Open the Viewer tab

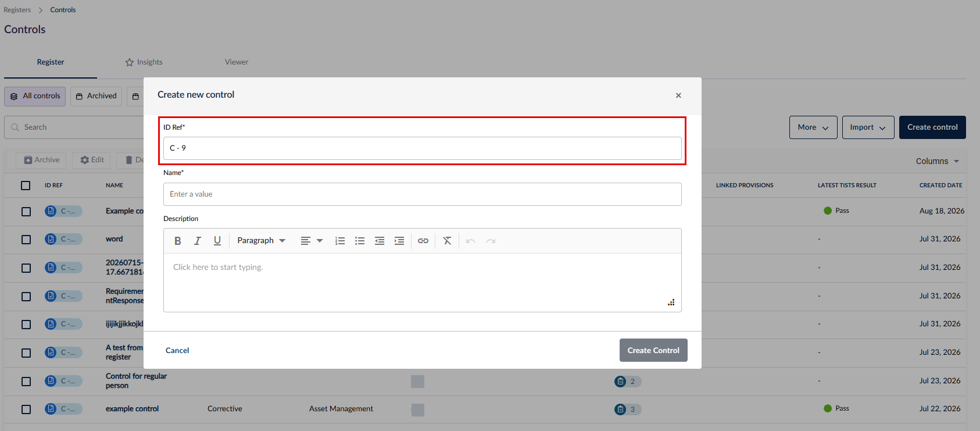click(237, 62)
